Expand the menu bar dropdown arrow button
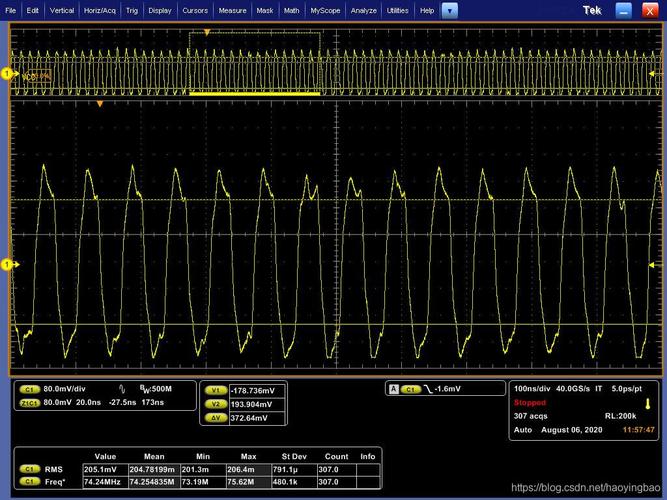This screenshot has width=667, height=500. pyautogui.click(x=450, y=11)
